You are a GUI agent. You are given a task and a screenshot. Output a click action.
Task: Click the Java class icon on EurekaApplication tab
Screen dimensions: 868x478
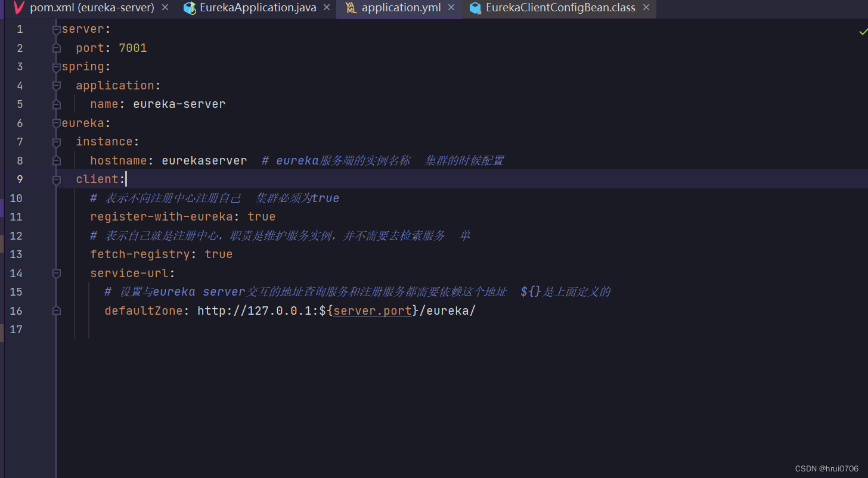[x=190, y=8]
